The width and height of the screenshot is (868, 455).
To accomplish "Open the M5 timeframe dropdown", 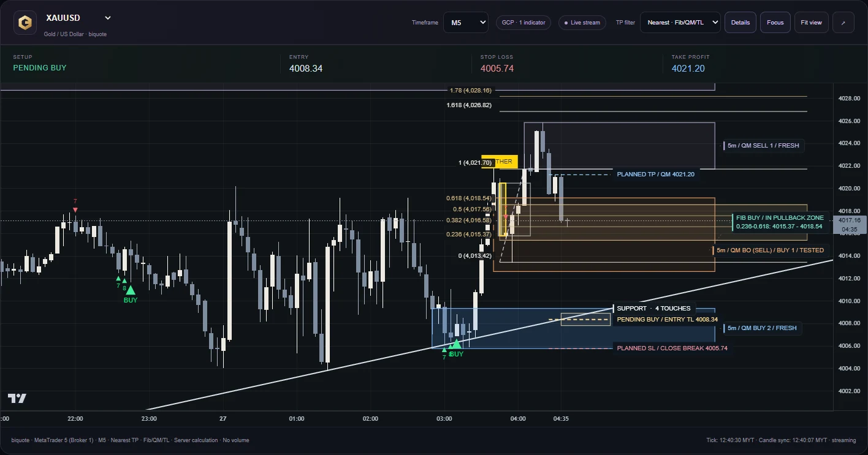I will (x=466, y=23).
